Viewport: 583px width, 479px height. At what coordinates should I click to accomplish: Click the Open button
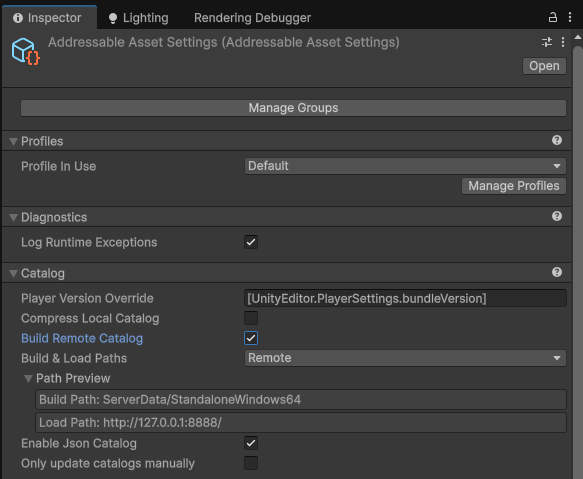544,66
